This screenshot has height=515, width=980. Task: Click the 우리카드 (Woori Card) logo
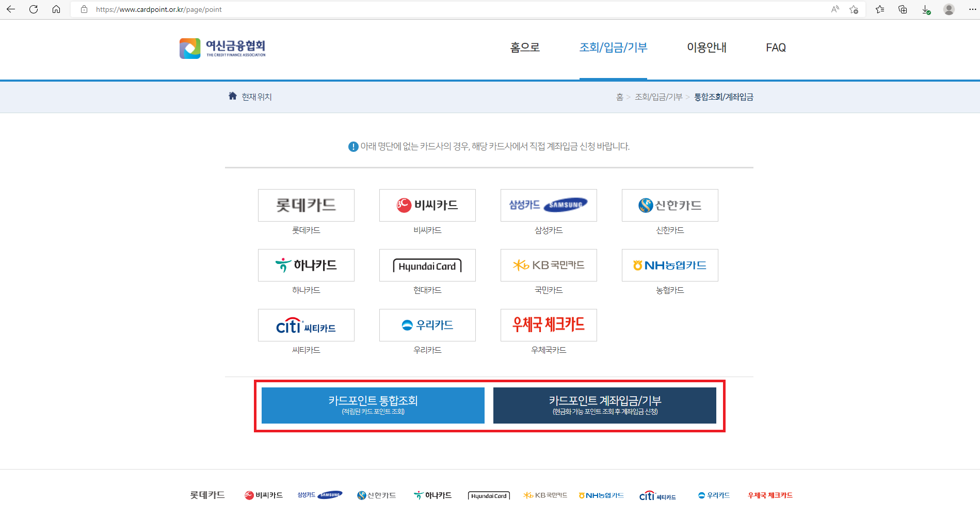pos(427,325)
